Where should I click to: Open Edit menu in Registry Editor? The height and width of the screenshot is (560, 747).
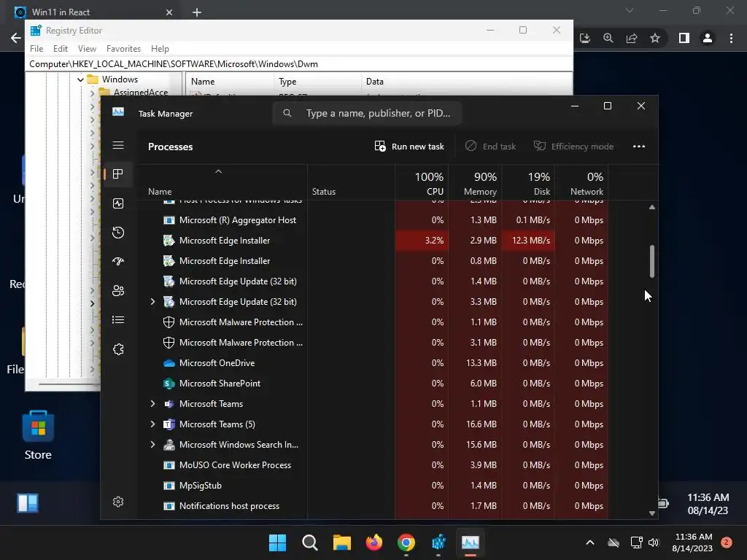point(61,49)
